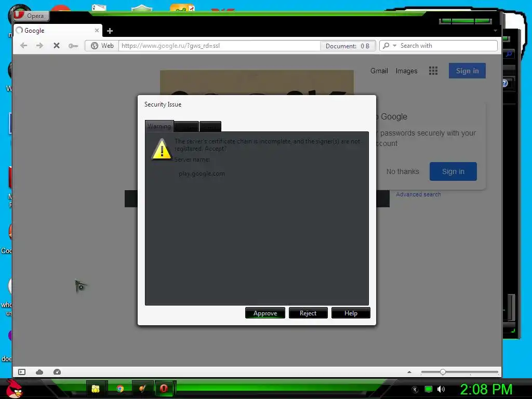Image resolution: width=532 pixels, height=399 pixels.
Task: Open the Advanced search link
Action: coord(418,194)
